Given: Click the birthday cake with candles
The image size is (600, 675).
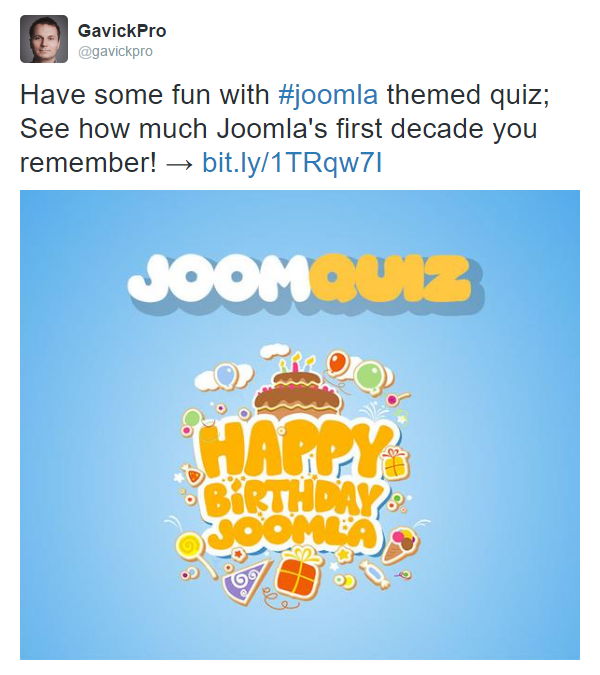Looking at the screenshot, I should [297, 388].
